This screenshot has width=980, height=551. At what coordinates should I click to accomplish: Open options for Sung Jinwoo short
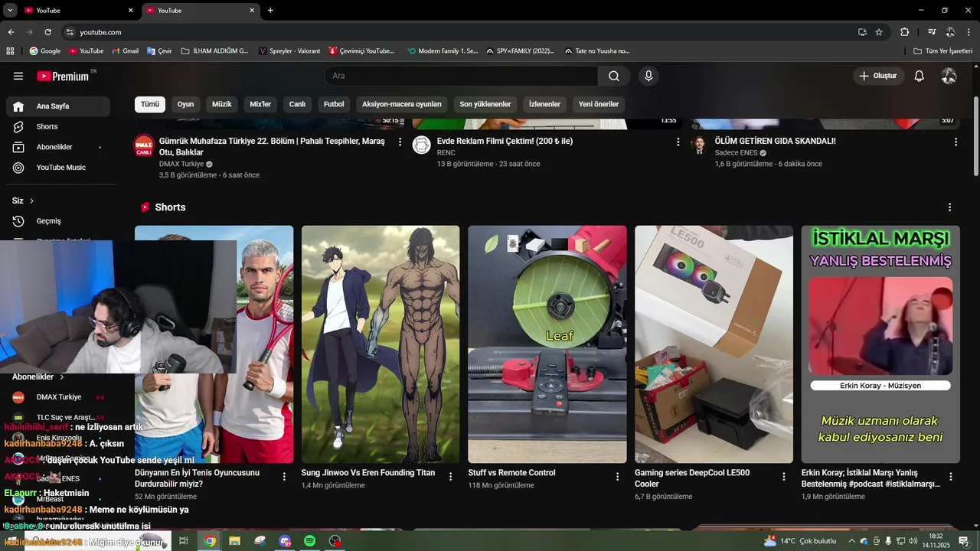451,476
